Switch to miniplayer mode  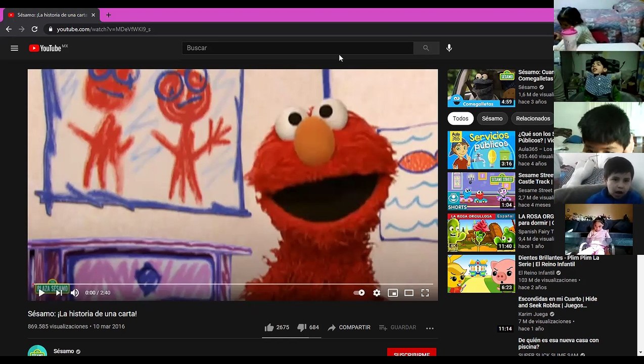pos(393,293)
